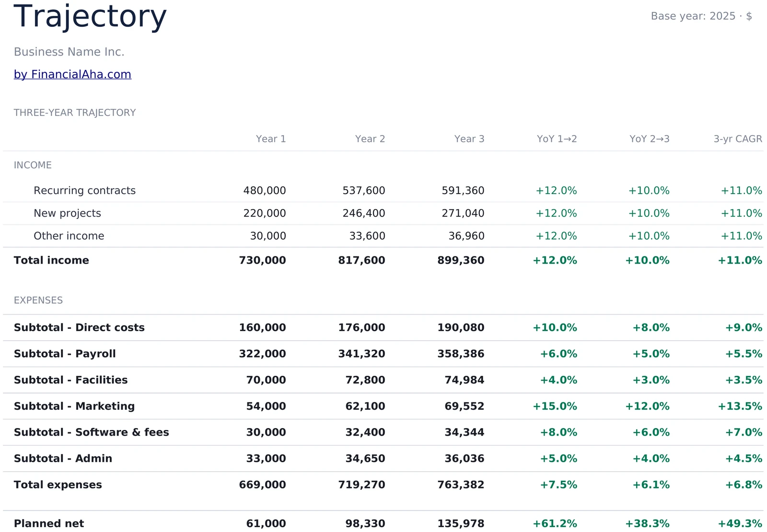This screenshot has height=532, width=767.
Task: Open the by FinancialAha.com link
Action: 72,74
